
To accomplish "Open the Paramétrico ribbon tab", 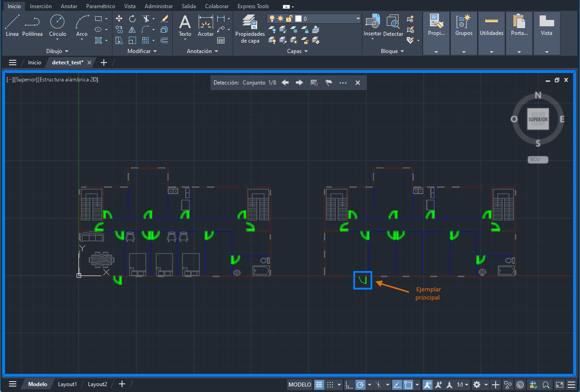I will (101, 6).
